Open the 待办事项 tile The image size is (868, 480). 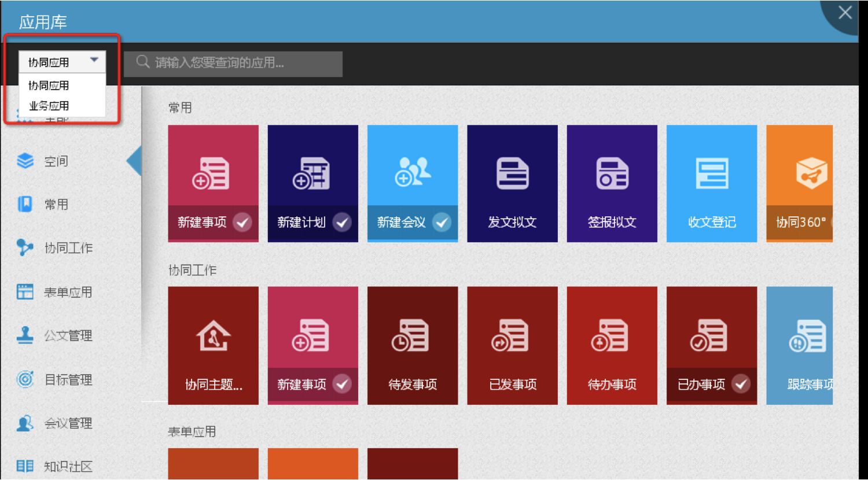tap(612, 345)
